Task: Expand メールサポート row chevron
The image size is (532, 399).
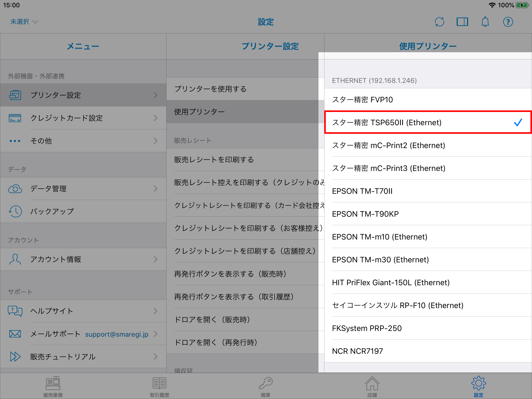Action: 156,334
